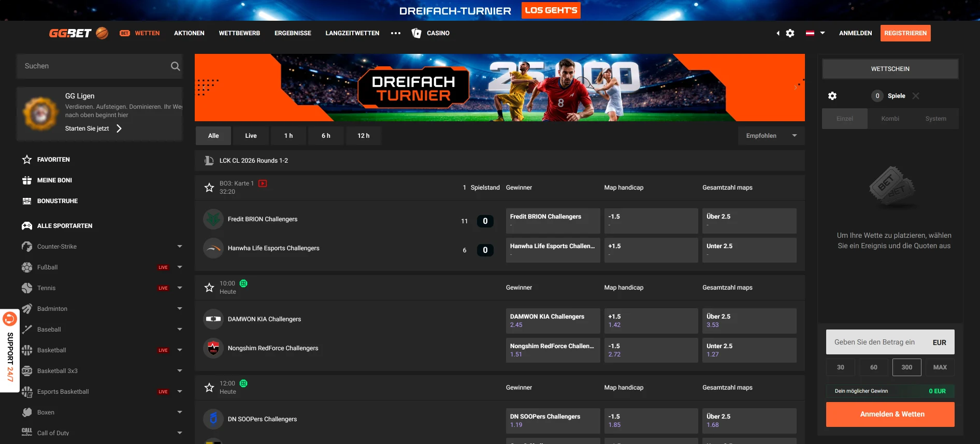
Task: Click the Anmelden & Wetten button
Action: [890, 414]
